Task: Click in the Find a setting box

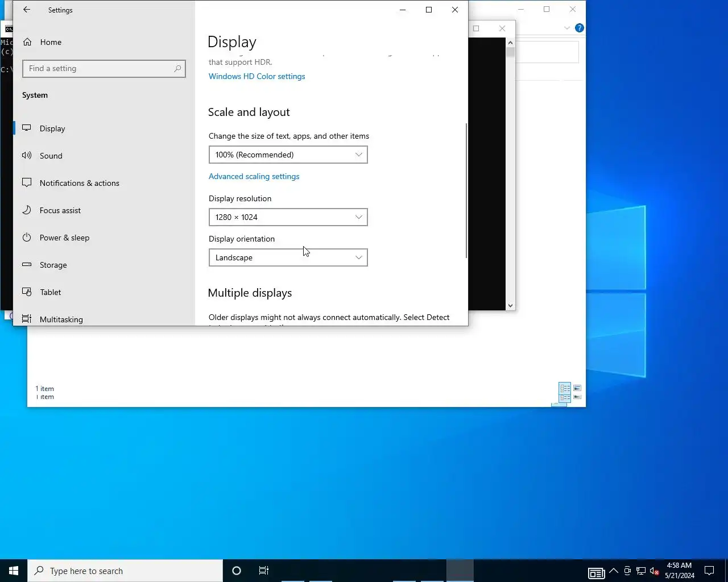Action: point(104,68)
